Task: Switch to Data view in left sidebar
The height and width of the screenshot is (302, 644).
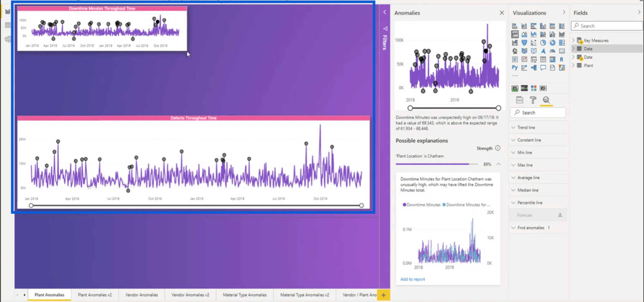Action: [8, 25]
